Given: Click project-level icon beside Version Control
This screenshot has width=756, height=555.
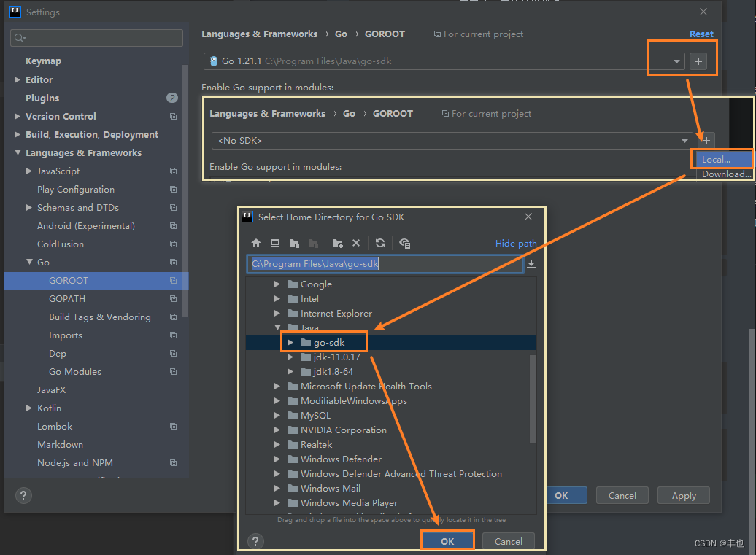Looking at the screenshot, I should (x=173, y=116).
